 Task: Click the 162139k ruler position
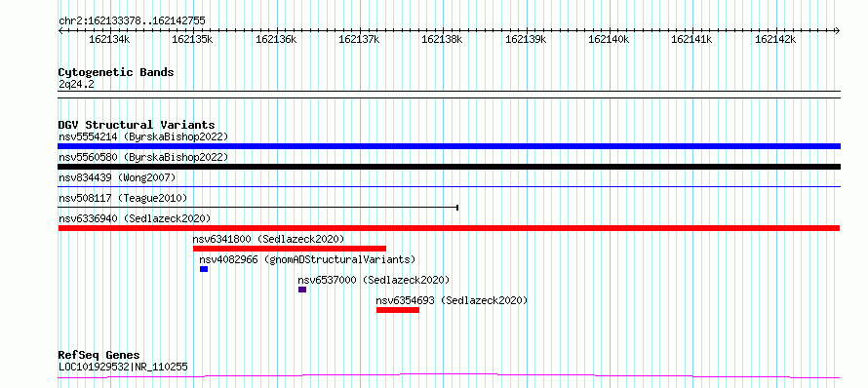coord(526,40)
